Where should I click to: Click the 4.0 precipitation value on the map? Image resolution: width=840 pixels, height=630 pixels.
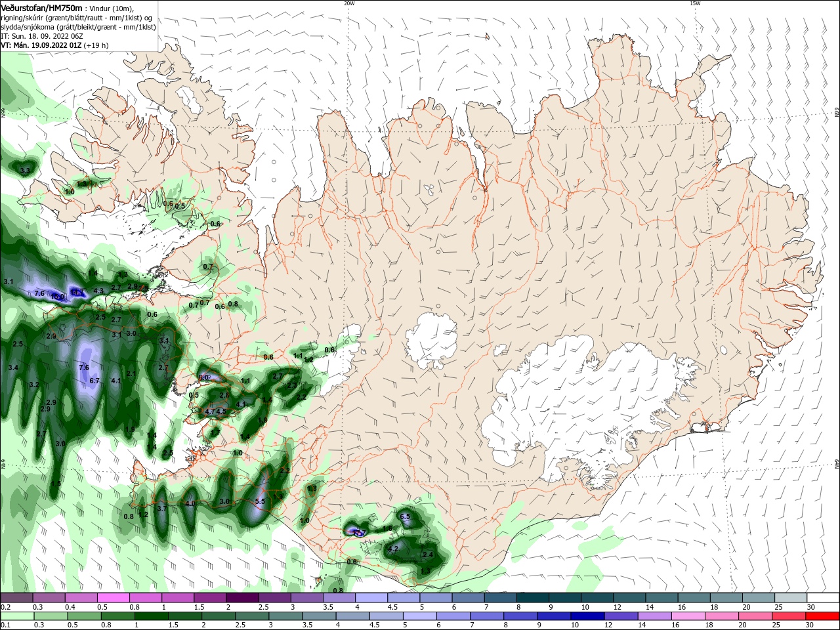191,503
